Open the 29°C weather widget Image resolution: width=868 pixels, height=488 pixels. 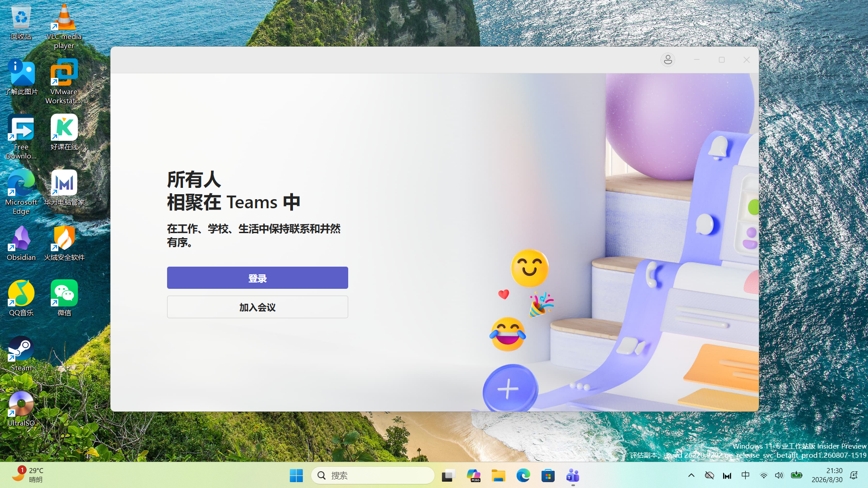pos(28,475)
